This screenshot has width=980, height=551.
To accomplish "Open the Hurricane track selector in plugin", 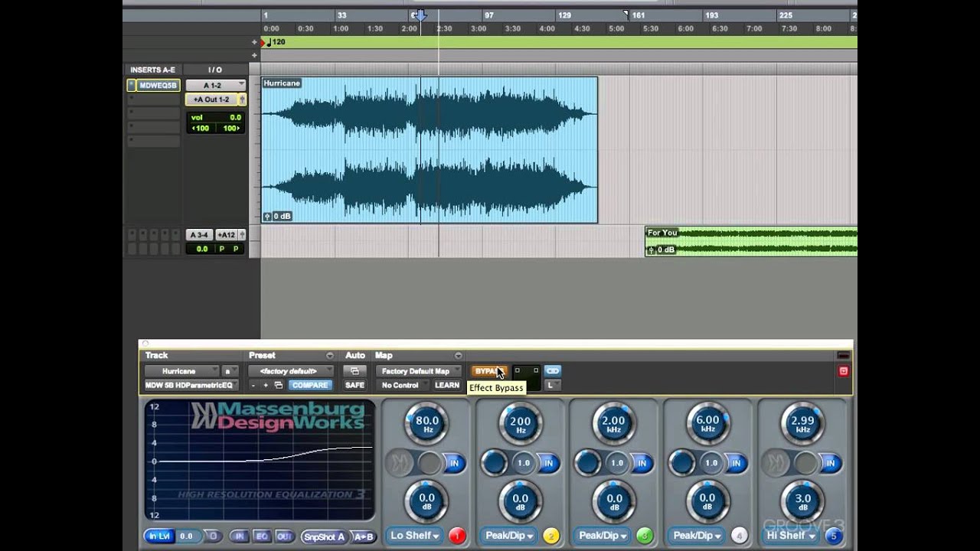I will [x=181, y=371].
